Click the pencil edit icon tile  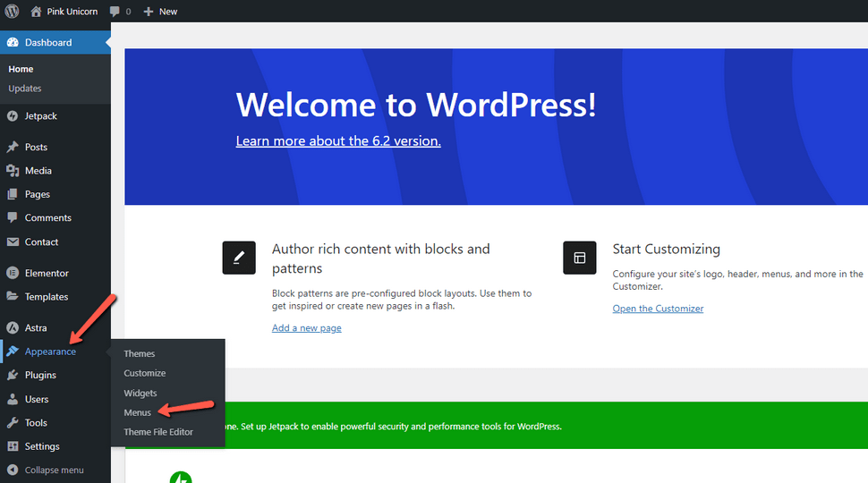click(239, 258)
